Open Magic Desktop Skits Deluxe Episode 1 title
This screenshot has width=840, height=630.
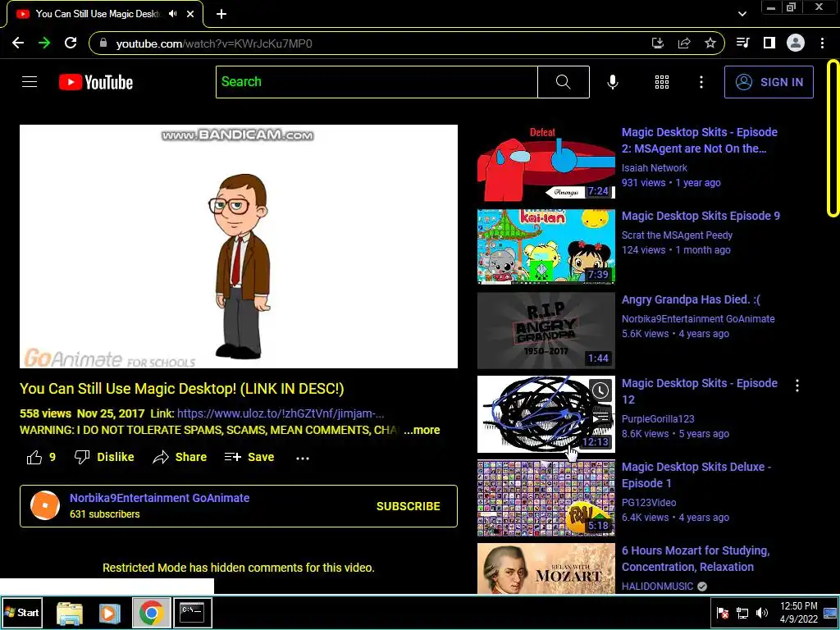(696, 475)
